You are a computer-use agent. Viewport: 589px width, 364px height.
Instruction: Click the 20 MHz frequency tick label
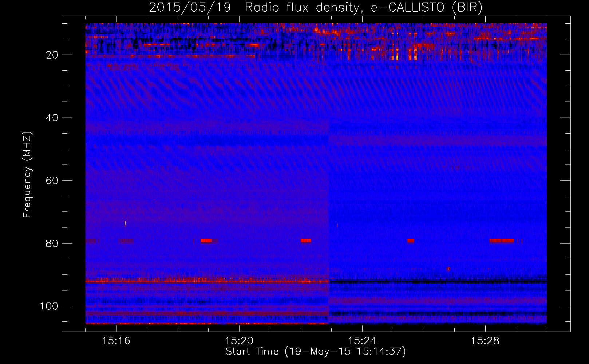point(52,55)
